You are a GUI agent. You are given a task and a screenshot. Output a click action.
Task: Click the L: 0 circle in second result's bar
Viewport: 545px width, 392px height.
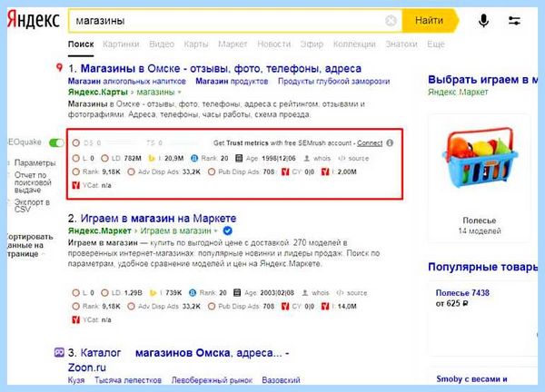[76, 293]
